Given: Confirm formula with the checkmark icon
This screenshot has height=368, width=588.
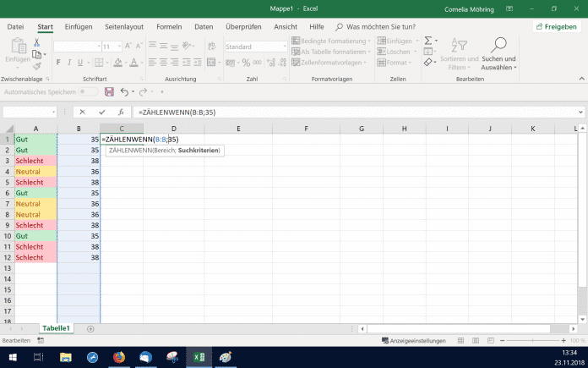Looking at the screenshot, I should click(101, 112).
